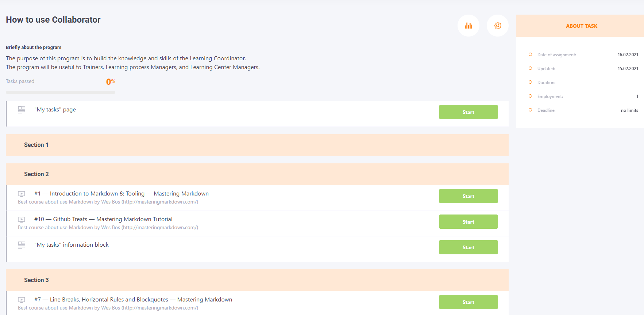Click the circle bullet next to Deadline
The height and width of the screenshot is (315, 644).
(530, 110)
